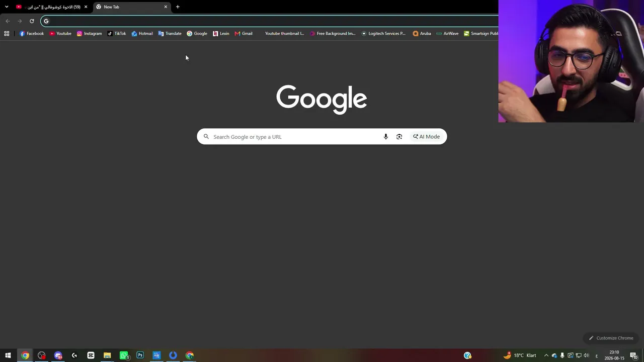
Task: Open the Instagram bookmark
Action: pyautogui.click(x=89, y=34)
